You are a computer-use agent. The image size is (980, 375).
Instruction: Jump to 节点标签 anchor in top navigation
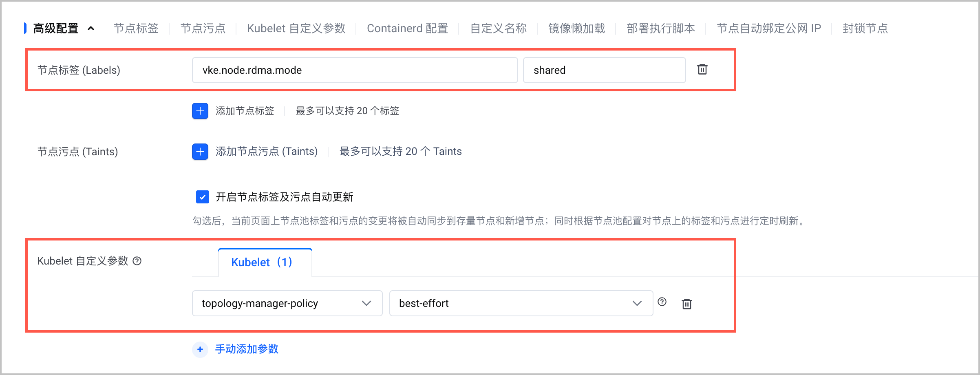click(x=136, y=28)
